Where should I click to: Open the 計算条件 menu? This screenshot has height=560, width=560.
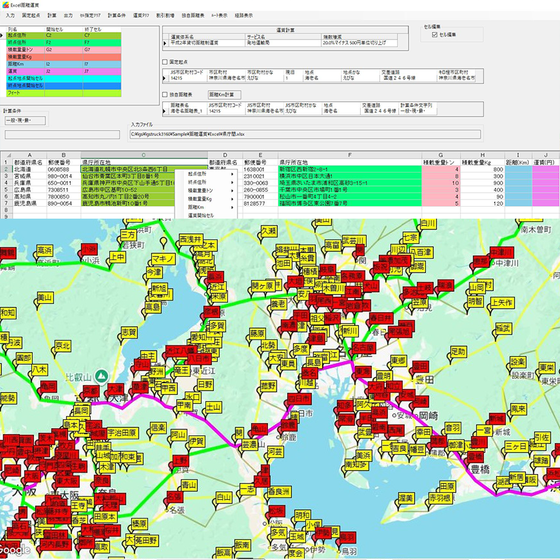pyautogui.click(x=117, y=15)
